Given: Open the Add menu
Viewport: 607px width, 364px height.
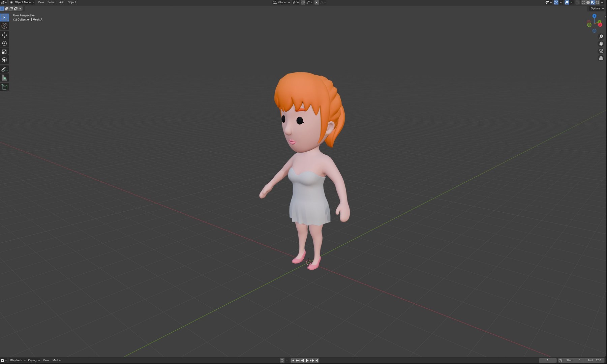Looking at the screenshot, I should point(62,2).
